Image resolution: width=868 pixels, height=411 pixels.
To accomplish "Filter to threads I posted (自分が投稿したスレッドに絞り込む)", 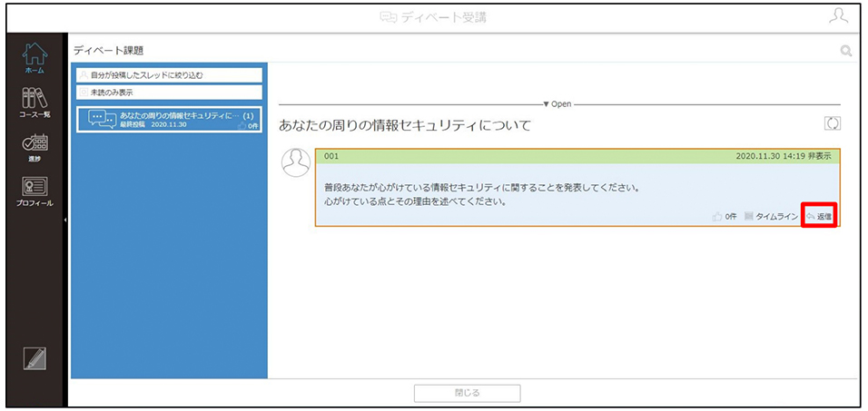I will click(170, 75).
